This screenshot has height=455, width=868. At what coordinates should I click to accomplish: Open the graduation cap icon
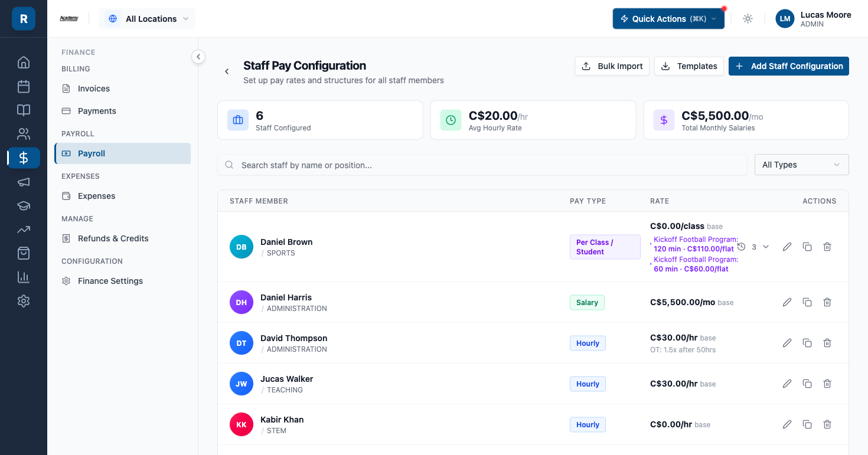tap(24, 205)
